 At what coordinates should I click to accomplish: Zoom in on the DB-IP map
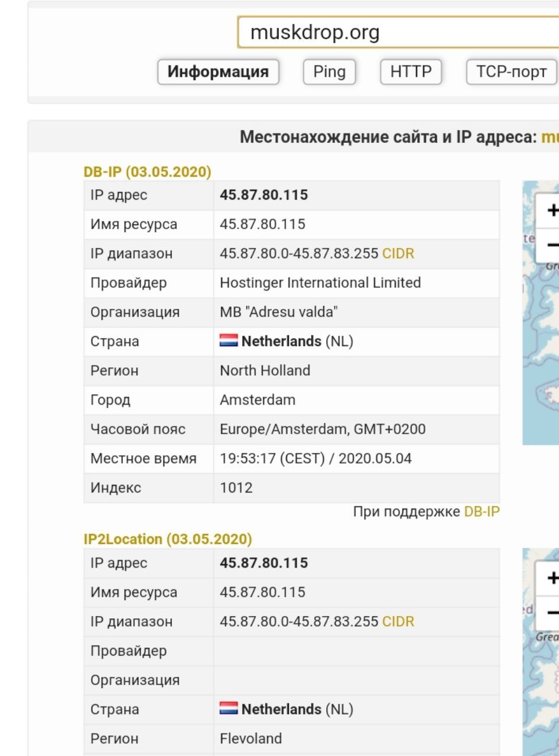548,210
